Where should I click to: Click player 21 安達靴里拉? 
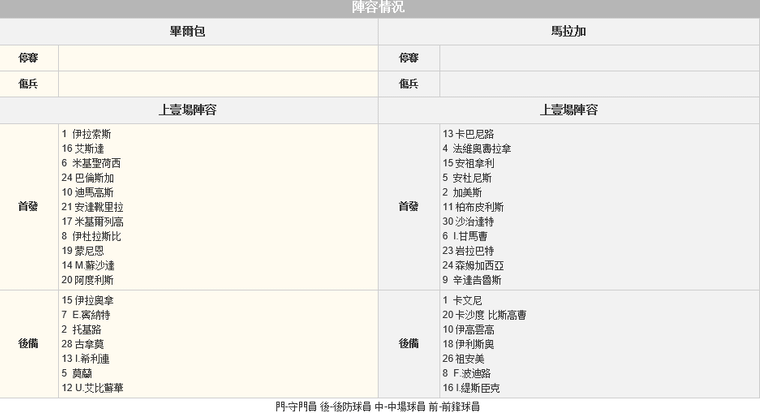(x=93, y=207)
